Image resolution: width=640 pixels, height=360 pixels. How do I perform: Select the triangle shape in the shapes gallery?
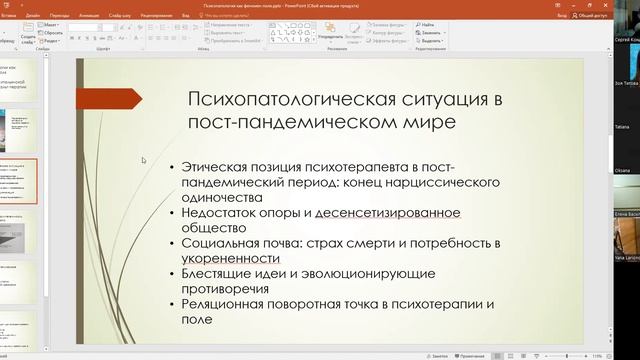(273, 33)
